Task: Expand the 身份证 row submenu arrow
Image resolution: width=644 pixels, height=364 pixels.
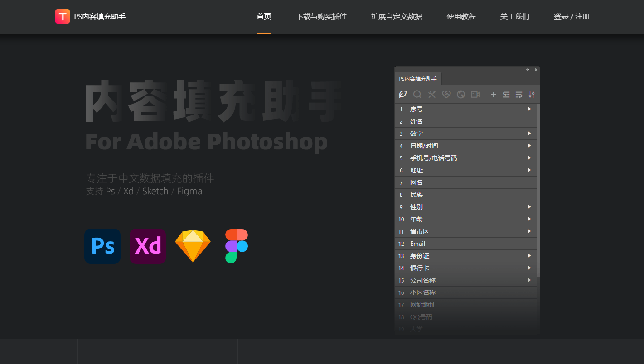Action: (x=529, y=256)
